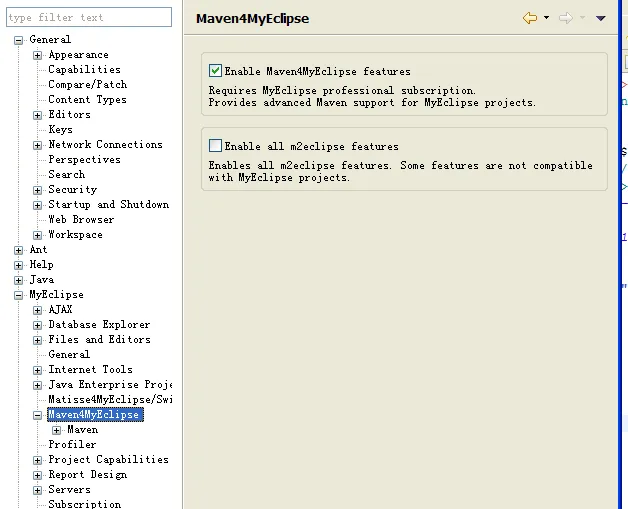Select the AJAX tree label

coord(60,310)
